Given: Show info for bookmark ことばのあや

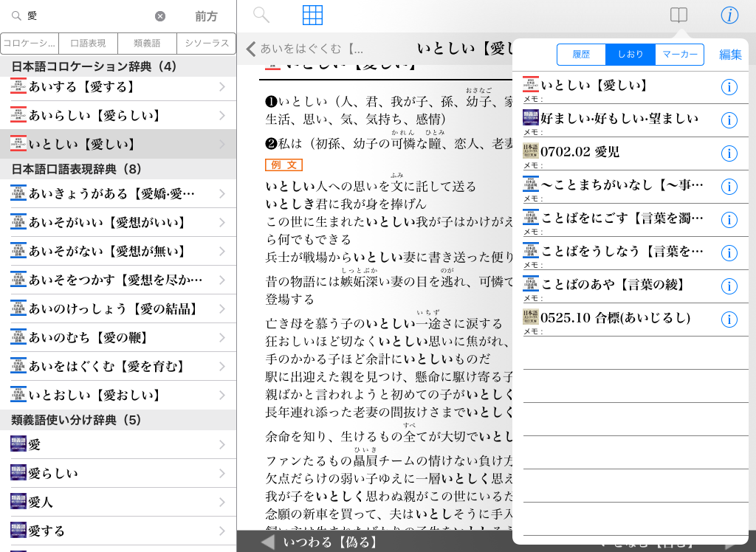Looking at the screenshot, I should click(x=729, y=286).
